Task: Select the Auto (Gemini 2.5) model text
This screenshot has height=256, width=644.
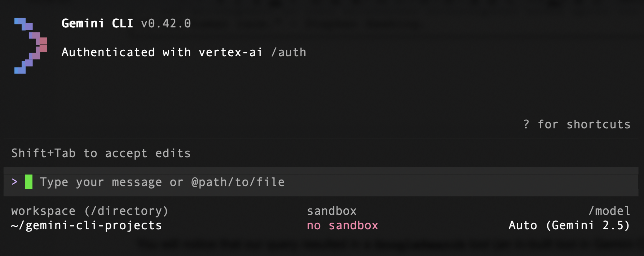Action: point(569,225)
